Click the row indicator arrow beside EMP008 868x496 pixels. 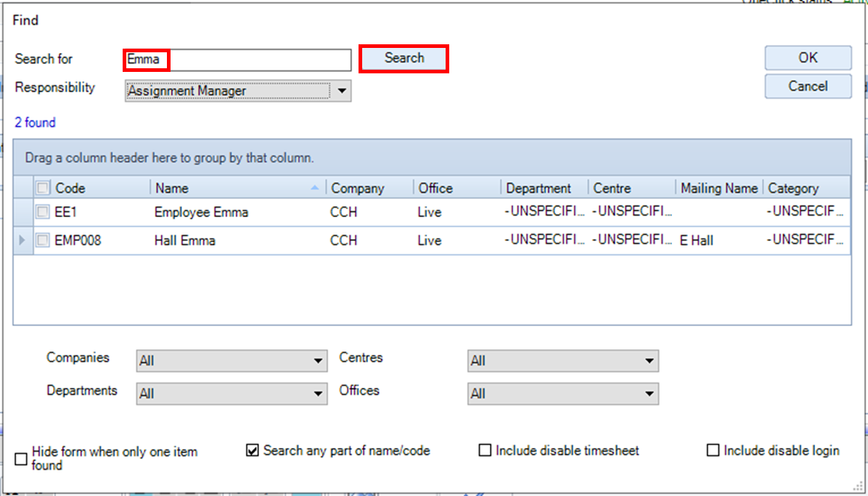pyautogui.click(x=22, y=240)
